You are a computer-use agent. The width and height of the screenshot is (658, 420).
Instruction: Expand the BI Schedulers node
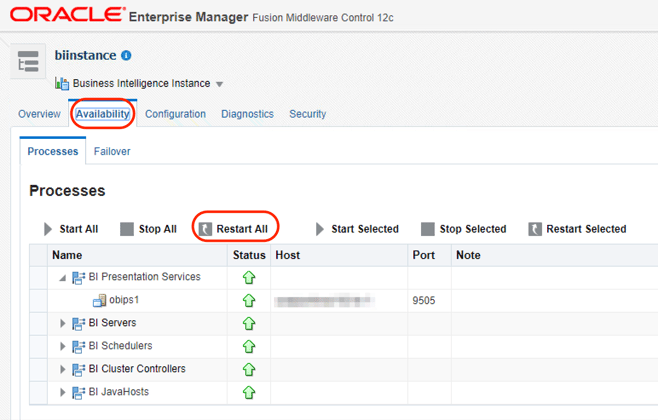point(63,347)
